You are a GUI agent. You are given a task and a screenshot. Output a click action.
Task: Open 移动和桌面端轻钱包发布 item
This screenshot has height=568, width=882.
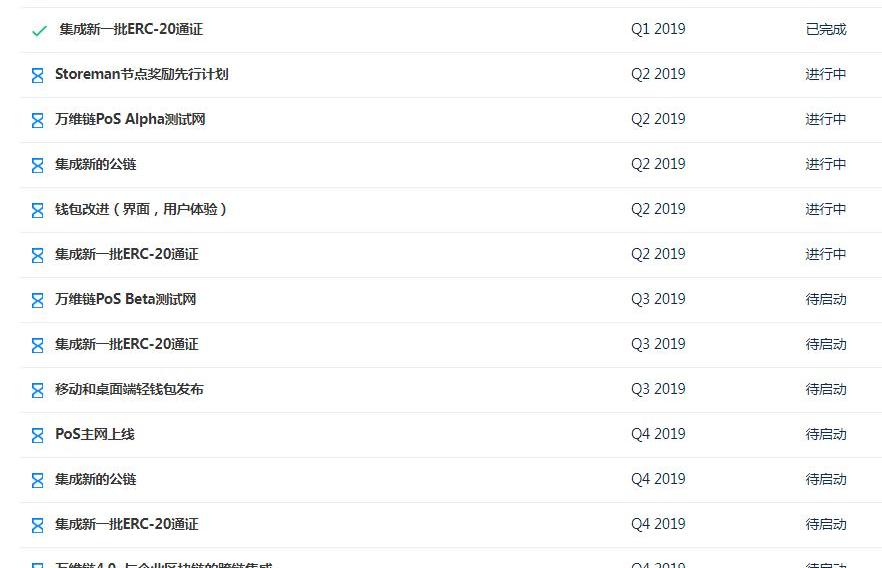pos(129,389)
